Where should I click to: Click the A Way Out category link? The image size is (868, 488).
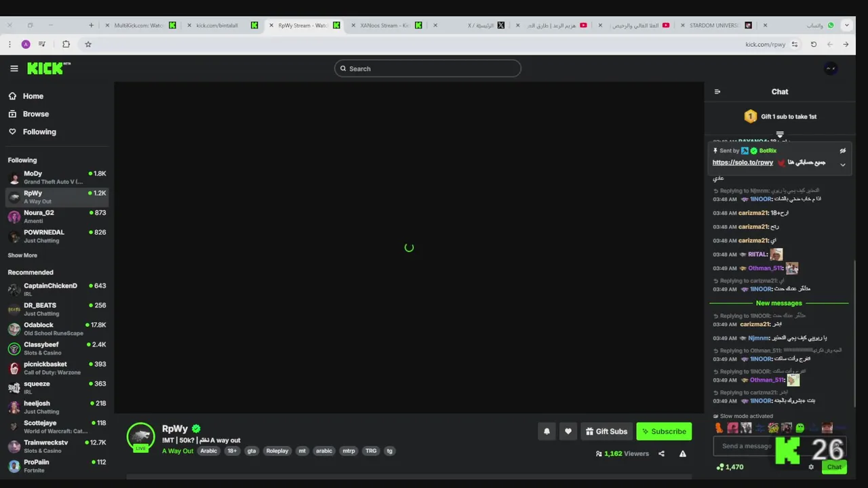coord(178,451)
